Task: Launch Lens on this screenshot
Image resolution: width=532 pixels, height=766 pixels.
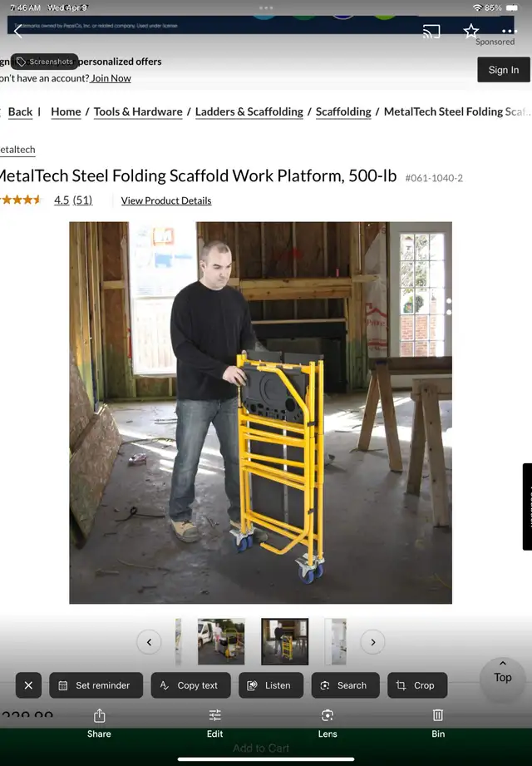Action: (328, 724)
